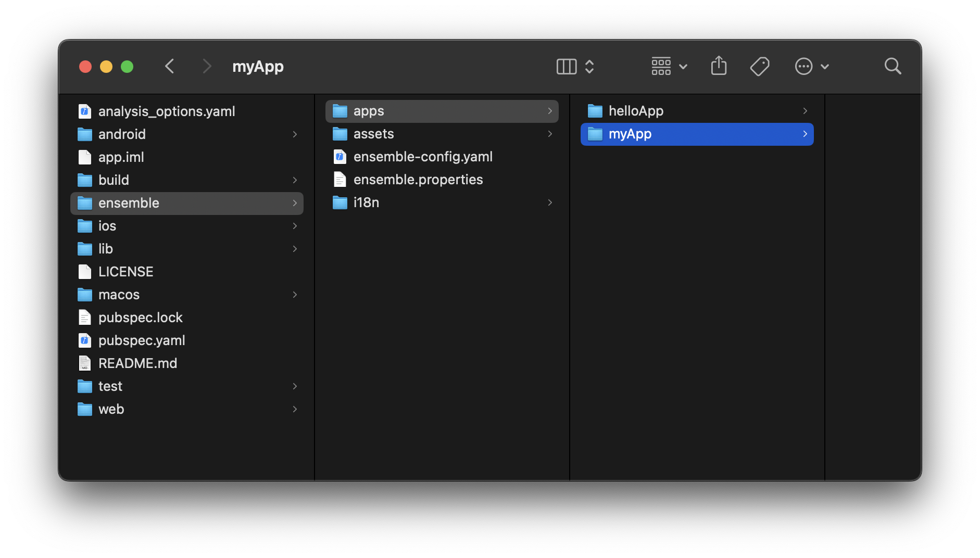Screen dimensions: 980x558
Task: Select the helloApp folder
Action: pos(636,110)
